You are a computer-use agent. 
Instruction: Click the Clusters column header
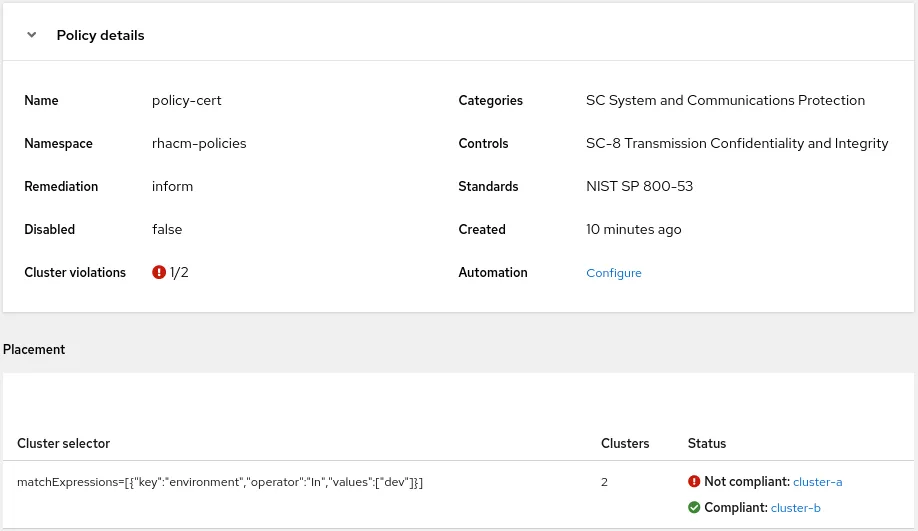coord(624,443)
